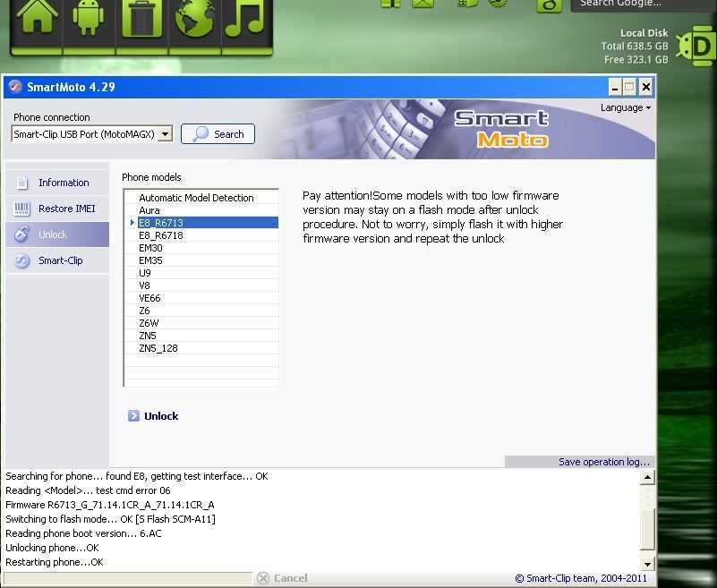717x588 pixels.
Task: Click the Save operation log link
Action: click(x=604, y=462)
